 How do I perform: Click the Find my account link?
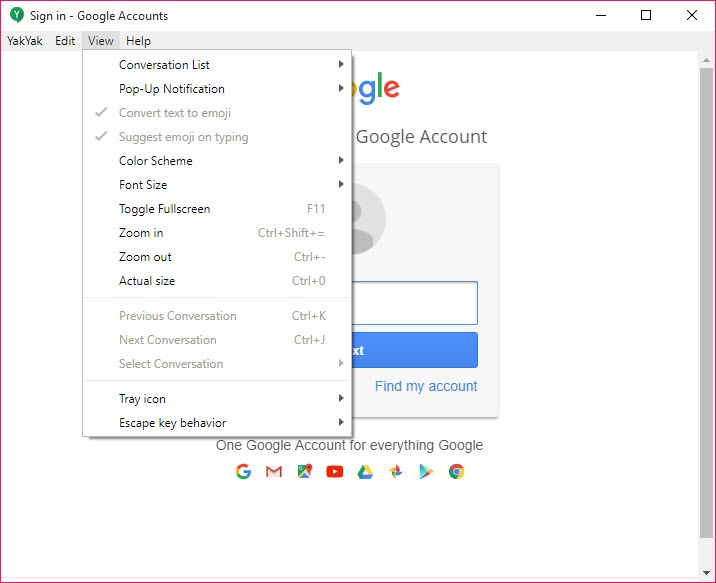click(x=426, y=386)
